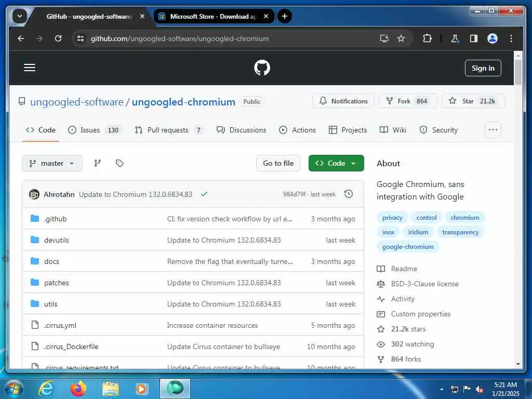Open the ungoogled-software owner link

(77, 102)
